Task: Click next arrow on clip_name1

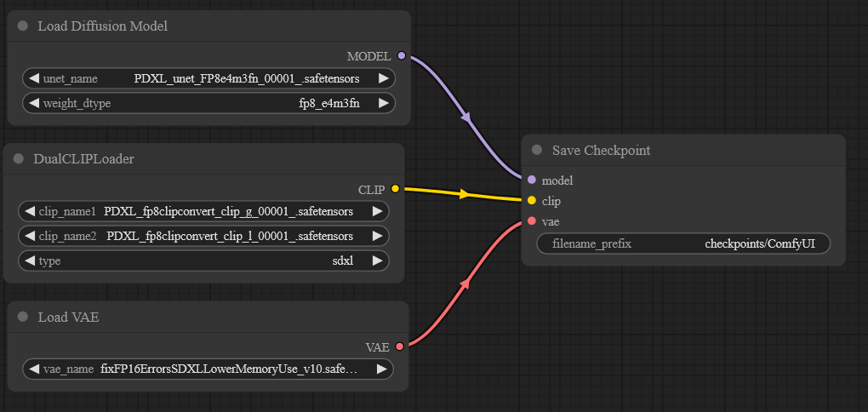Action: (x=378, y=211)
